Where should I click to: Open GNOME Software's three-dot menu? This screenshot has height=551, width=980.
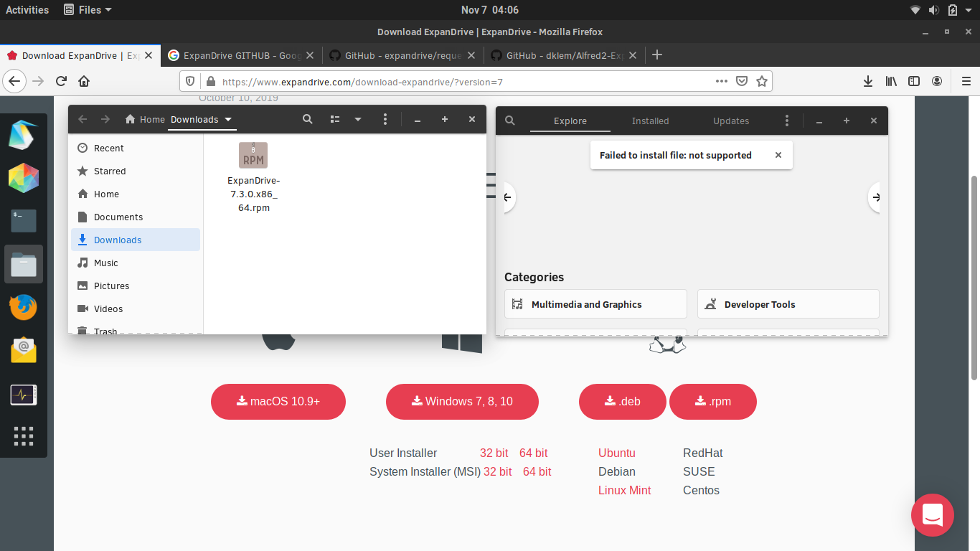[787, 121]
